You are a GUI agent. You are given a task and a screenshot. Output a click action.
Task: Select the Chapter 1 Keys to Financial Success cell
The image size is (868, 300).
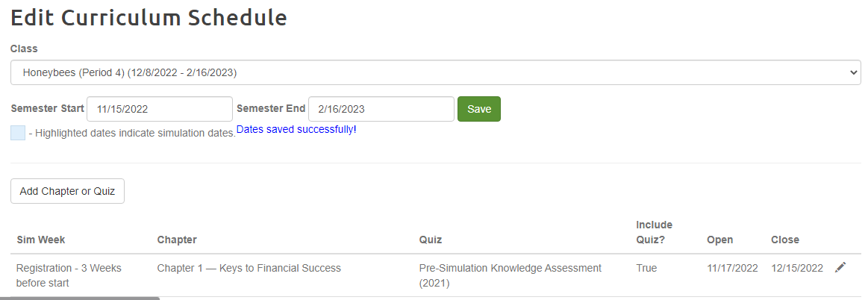point(249,268)
